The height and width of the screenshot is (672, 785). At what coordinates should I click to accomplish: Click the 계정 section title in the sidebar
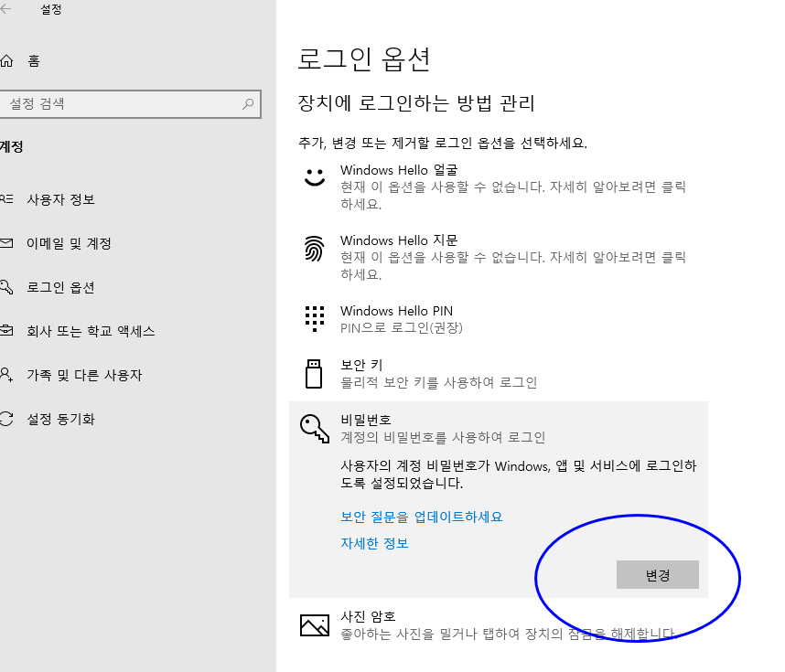pyautogui.click(x=12, y=146)
